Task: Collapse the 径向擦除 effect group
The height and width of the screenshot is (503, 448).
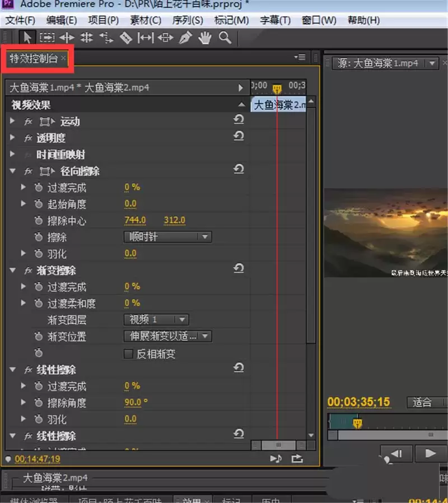Action: coord(13,171)
